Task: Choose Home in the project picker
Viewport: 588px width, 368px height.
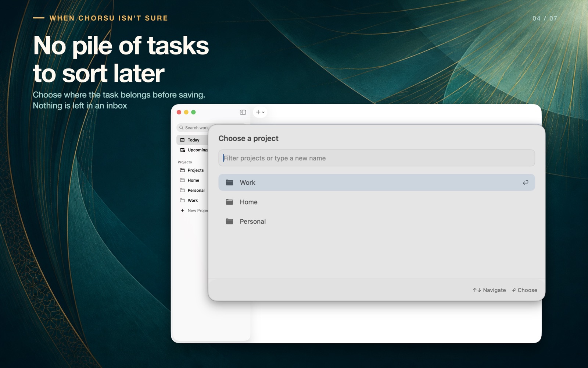Action: tap(377, 202)
